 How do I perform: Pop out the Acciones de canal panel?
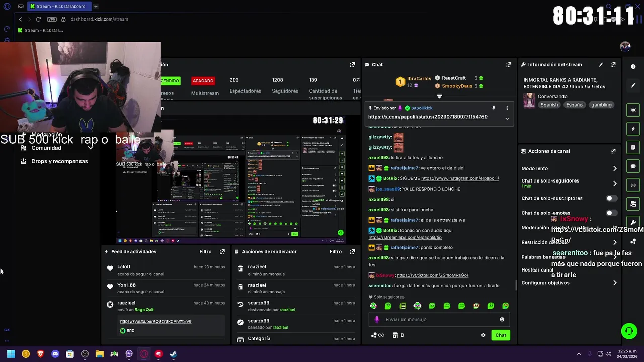(x=613, y=151)
